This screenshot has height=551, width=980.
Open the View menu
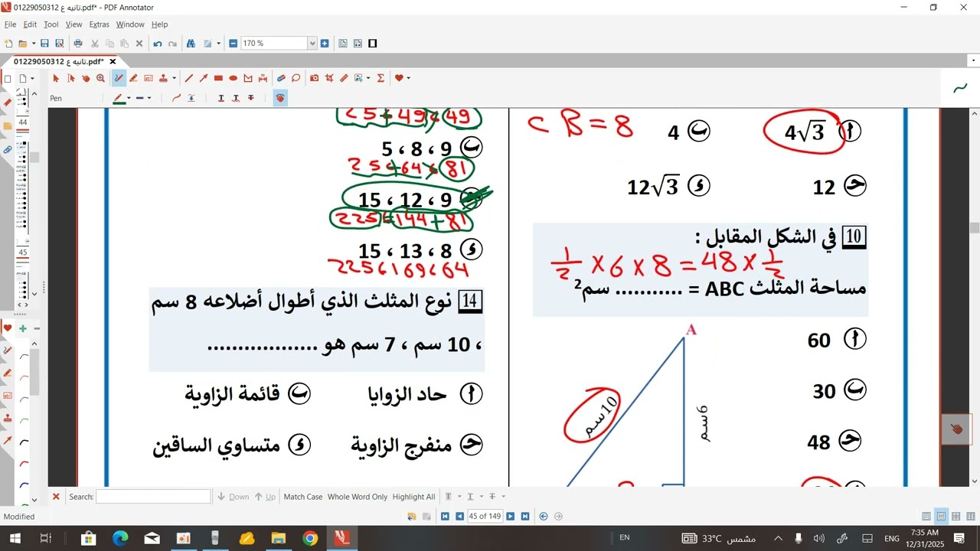[x=73, y=24]
